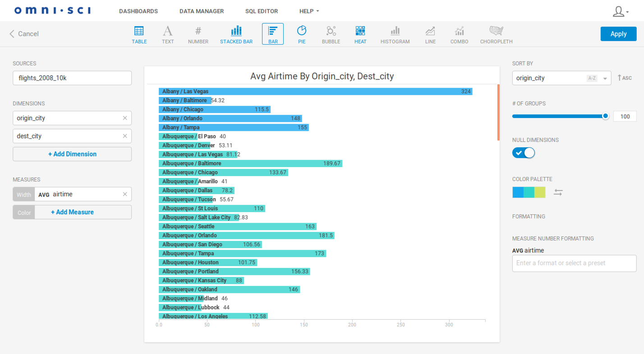This screenshot has height=354, width=644.
Task: Pick the yellow-green palette swatch
Action: tap(540, 192)
